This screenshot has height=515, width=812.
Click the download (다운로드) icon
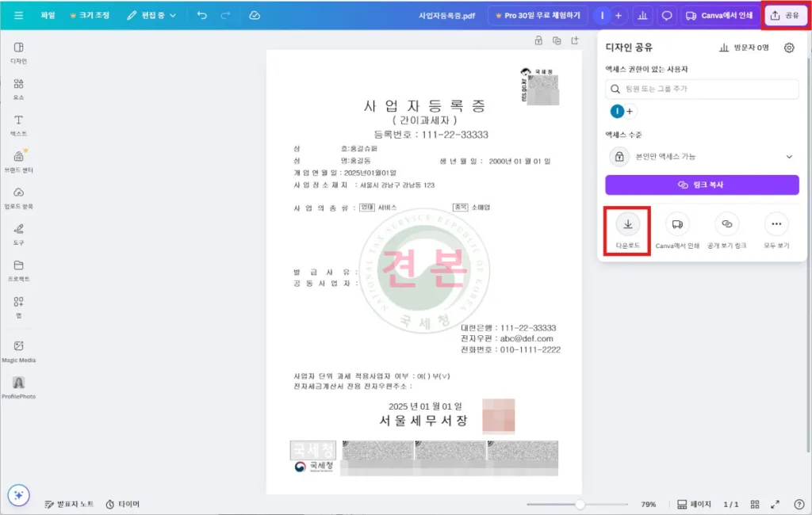click(627, 225)
